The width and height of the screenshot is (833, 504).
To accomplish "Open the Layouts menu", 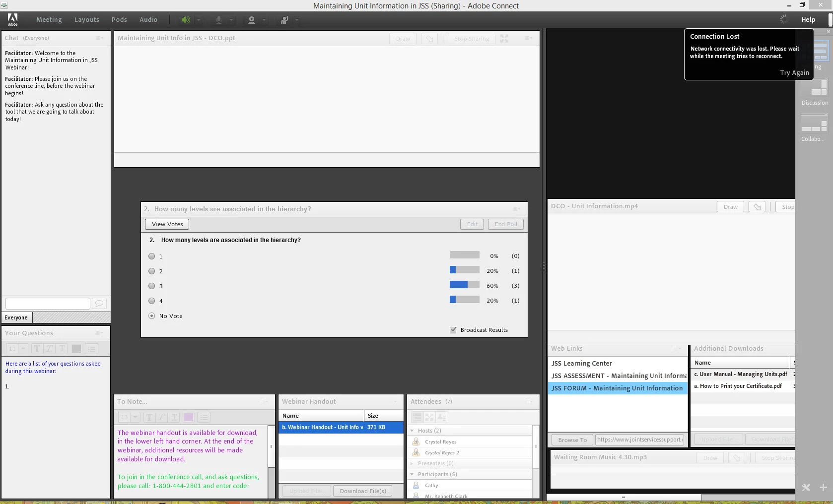I will tap(87, 20).
